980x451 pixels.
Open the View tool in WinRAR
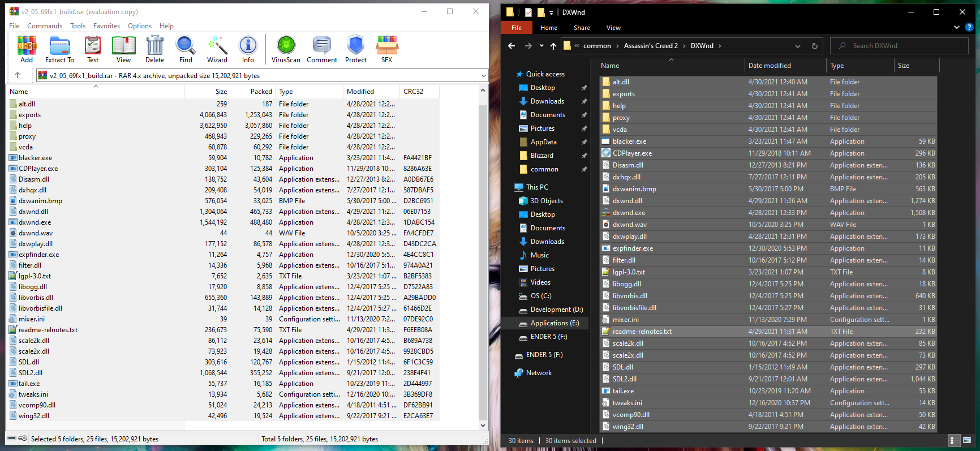pyautogui.click(x=123, y=49)
